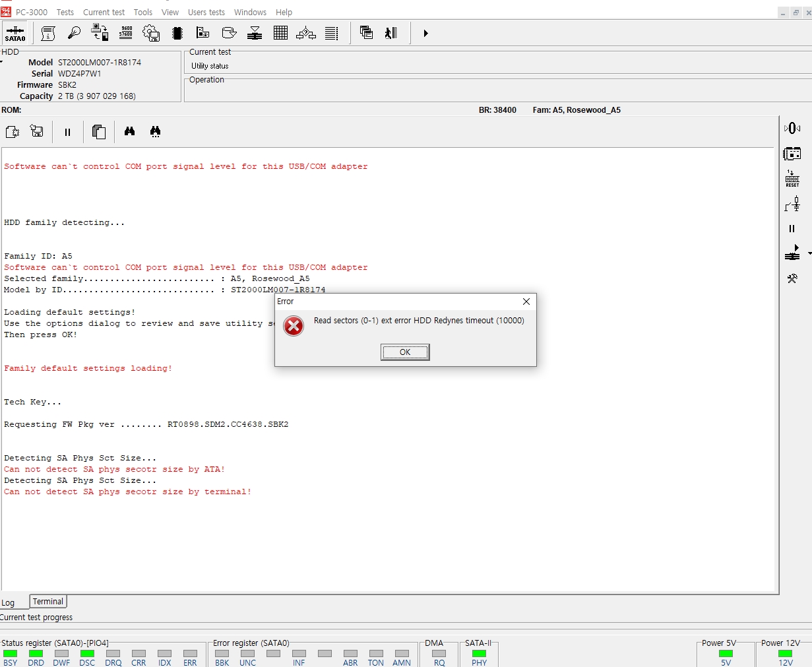Click the save log floppy icon

(37, 131)
